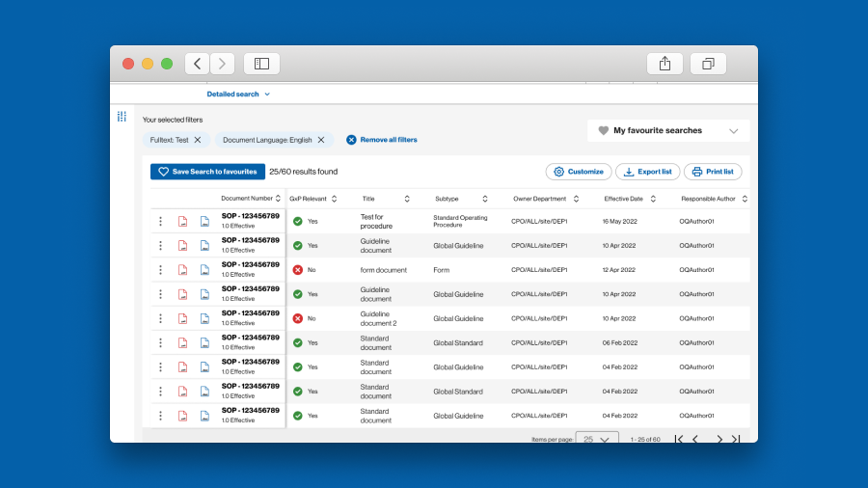This screenshot has width=868, height=488.
Task: Open the filter panel icon in left sidebar
Action: pyautogui.click(x=122, y=116)
